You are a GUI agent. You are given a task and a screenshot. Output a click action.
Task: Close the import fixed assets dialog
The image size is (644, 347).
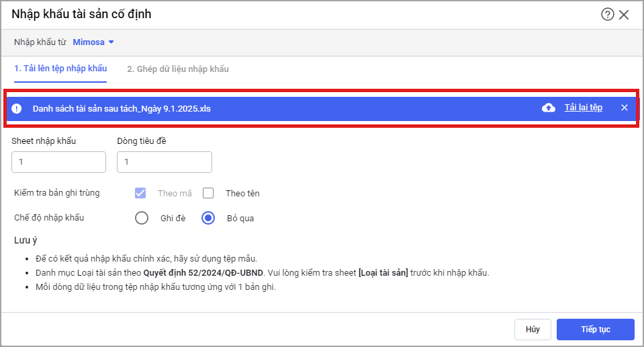[624, 14]
